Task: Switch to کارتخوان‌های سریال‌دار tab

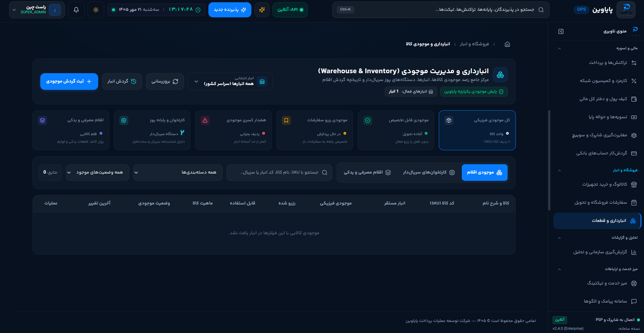Action: [x=429, y=173]
